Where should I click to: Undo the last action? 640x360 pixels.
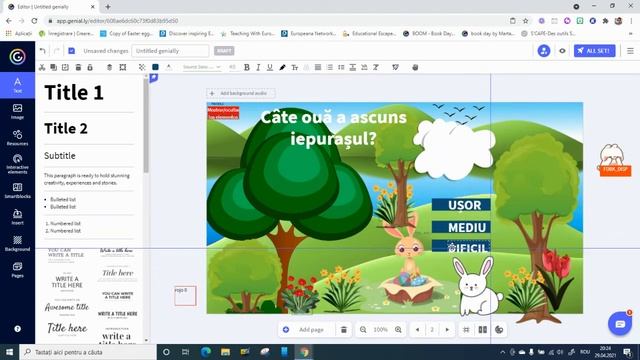43,51
